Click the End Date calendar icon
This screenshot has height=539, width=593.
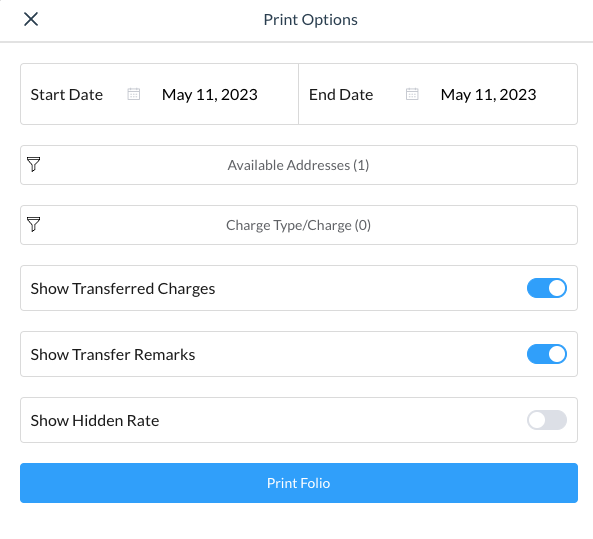(412, 94)
